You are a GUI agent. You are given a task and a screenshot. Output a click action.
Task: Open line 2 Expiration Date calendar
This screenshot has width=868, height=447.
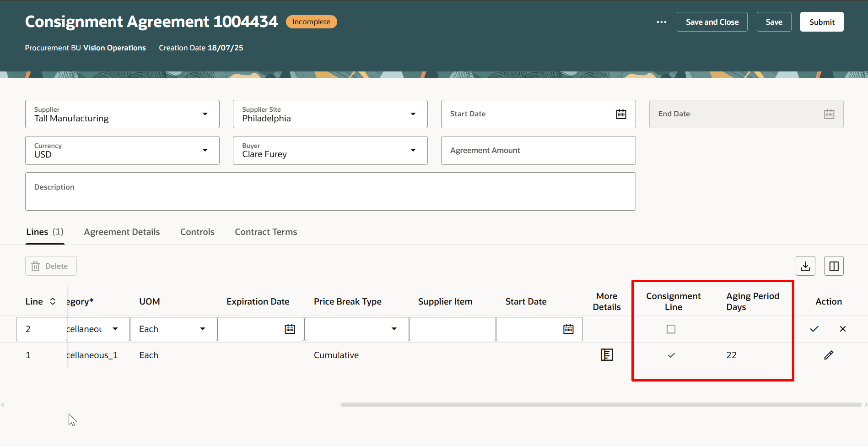coord(290,329)
